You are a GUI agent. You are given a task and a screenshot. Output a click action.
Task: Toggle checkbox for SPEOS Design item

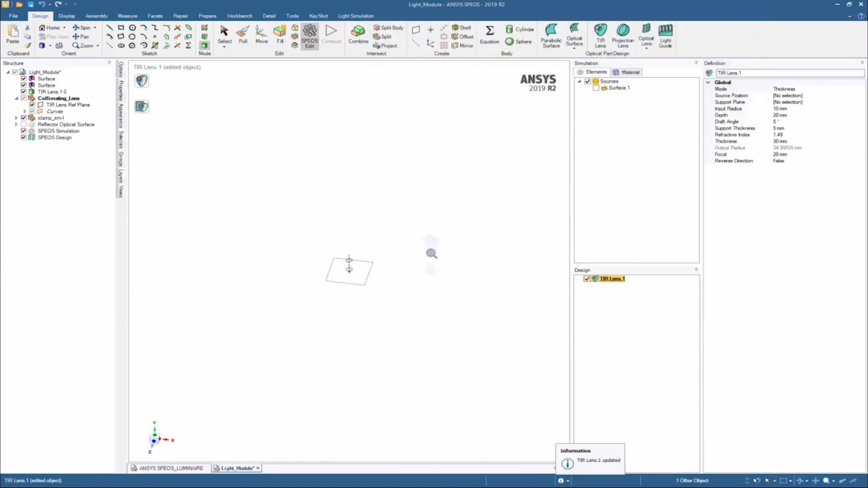pos(24,137)
